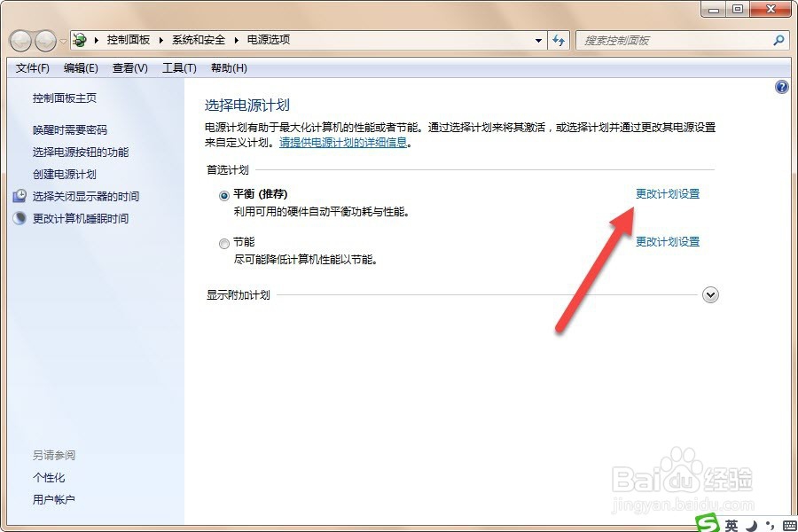The width and height of the screenshot is (798, 532).
Task: Open 请提供电源计划的详细信息 link
Action: (343, 143)
